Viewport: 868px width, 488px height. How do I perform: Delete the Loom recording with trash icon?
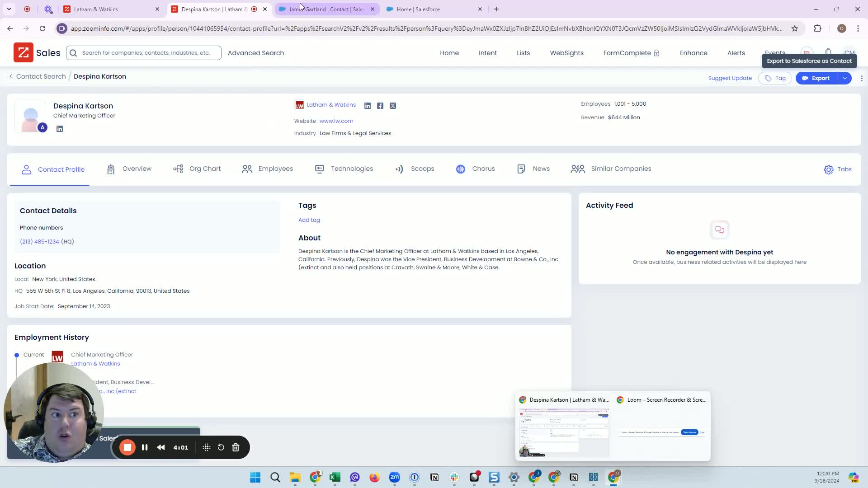236,447
